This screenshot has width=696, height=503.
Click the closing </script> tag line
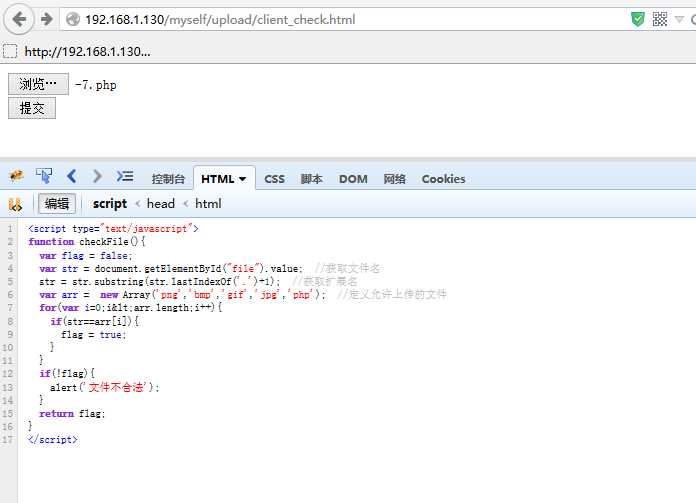coord(52,440)
